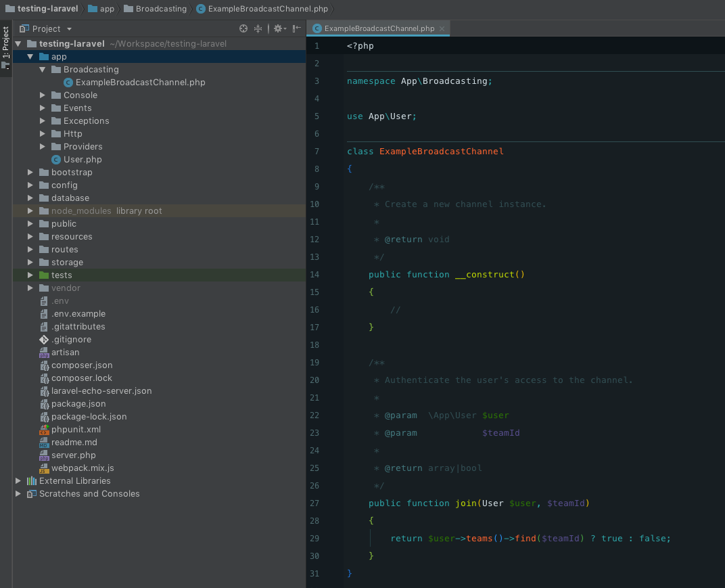Open the Project panel settings gear
The width and height of the screenshot is (725, 588).
[279, 28]
